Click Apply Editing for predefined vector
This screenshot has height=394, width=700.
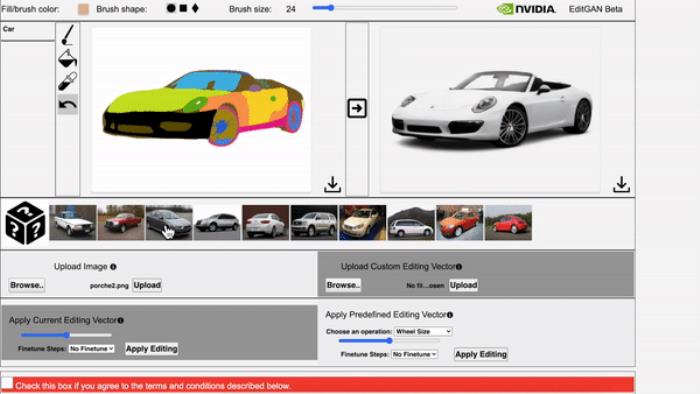click(481, 354)
